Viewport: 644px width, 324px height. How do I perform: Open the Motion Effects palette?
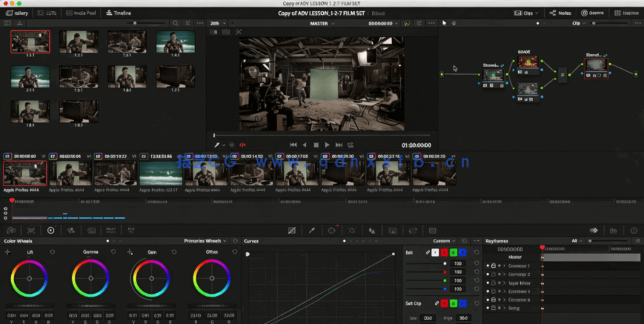point(91,231)
